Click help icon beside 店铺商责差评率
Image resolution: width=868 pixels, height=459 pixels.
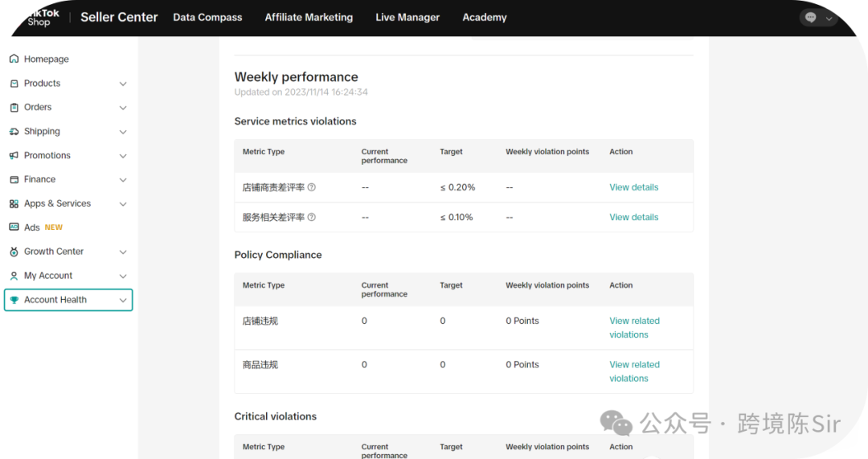[312, 187]
